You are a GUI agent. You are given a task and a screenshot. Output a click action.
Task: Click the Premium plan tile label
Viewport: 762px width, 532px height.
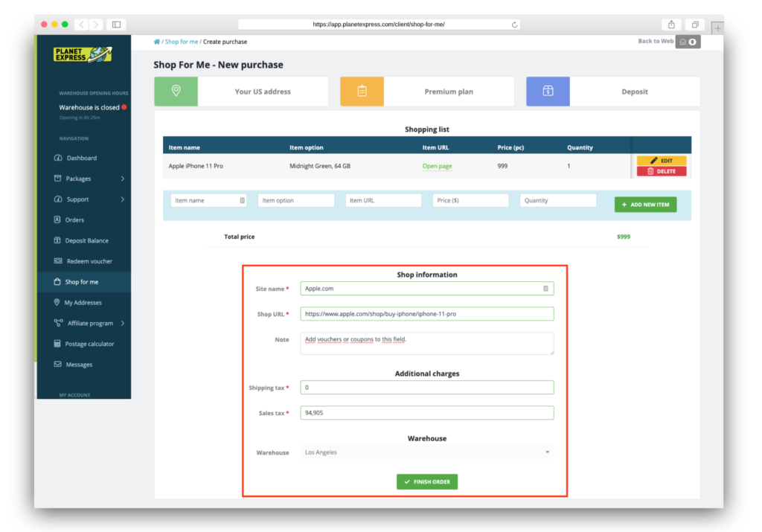tap(449, 92)
